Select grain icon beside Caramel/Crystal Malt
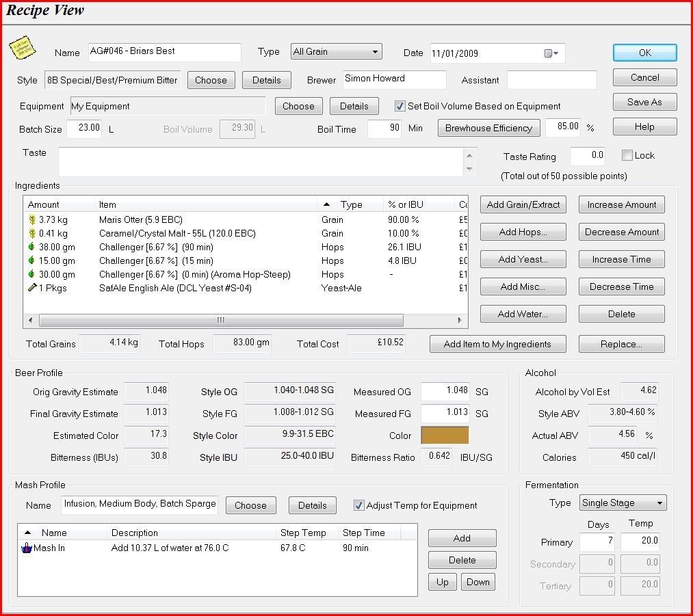The height and width of the screenshot is (616, 693). click(x=32, y=233)
